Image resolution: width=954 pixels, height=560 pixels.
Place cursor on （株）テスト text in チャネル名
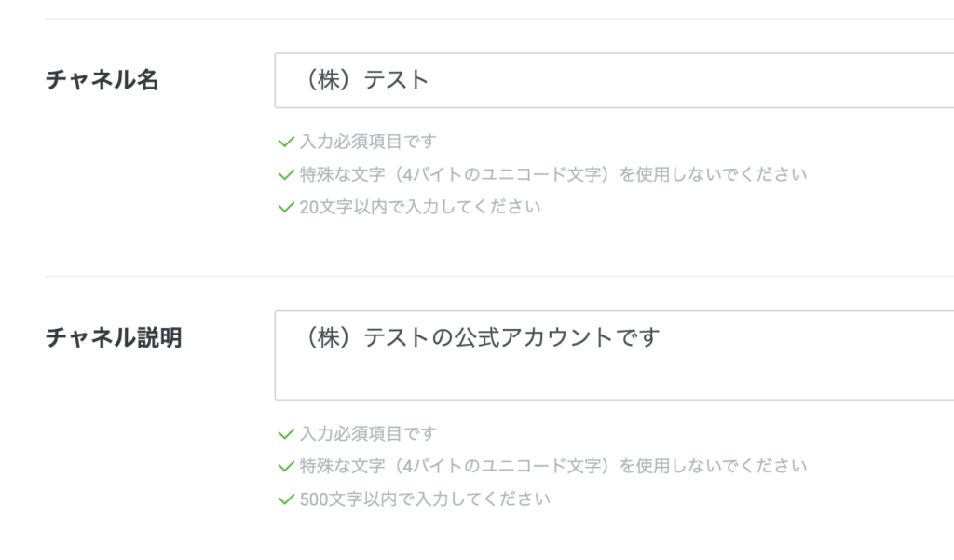coord(367,80)
